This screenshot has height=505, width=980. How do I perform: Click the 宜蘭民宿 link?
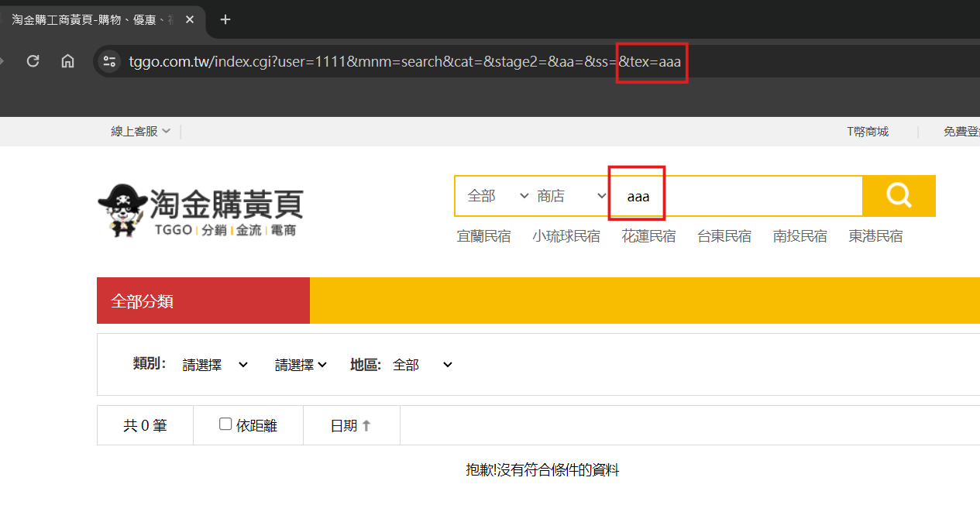[484, 236]
